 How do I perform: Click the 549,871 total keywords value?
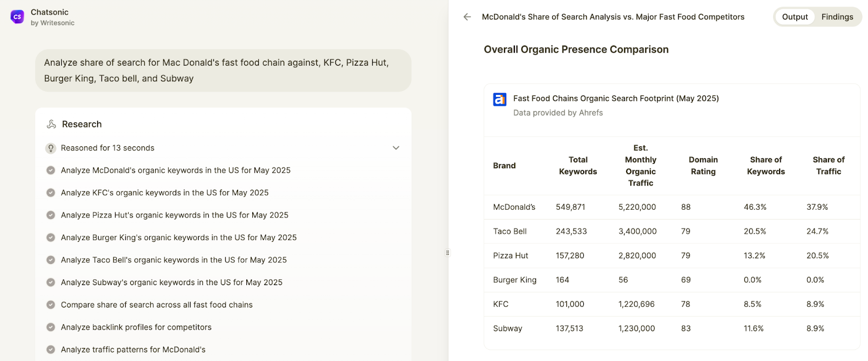pyautogui.click(x=570, y=207)
